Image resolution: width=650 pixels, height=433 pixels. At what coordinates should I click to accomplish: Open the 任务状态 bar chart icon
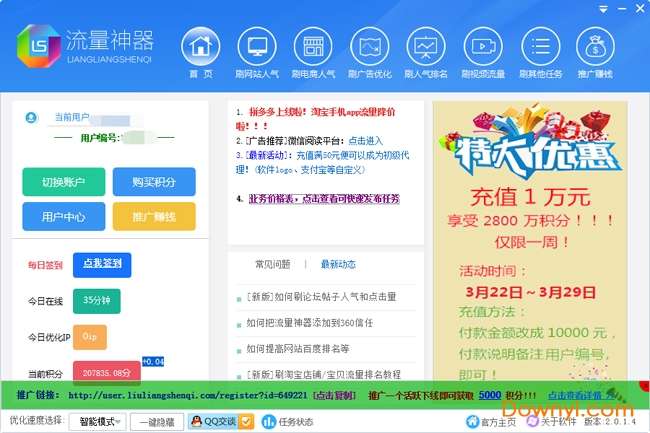tap(269, 422)
